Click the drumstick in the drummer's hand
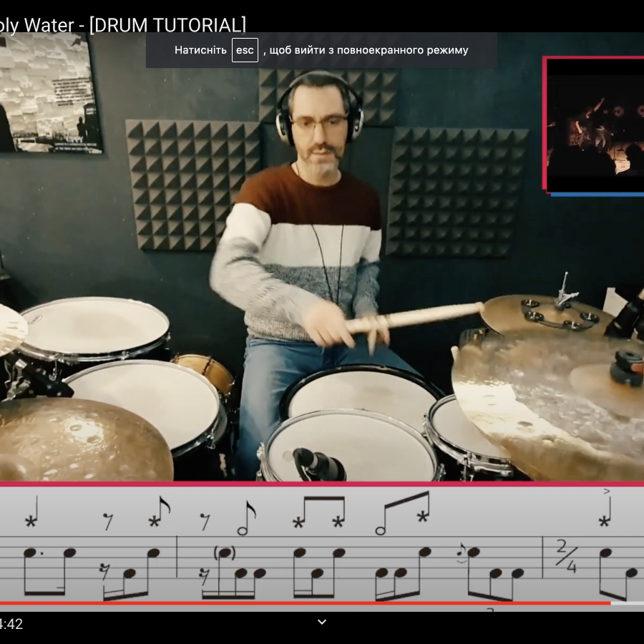Screen dimensions: 644x644 (415, 316)
